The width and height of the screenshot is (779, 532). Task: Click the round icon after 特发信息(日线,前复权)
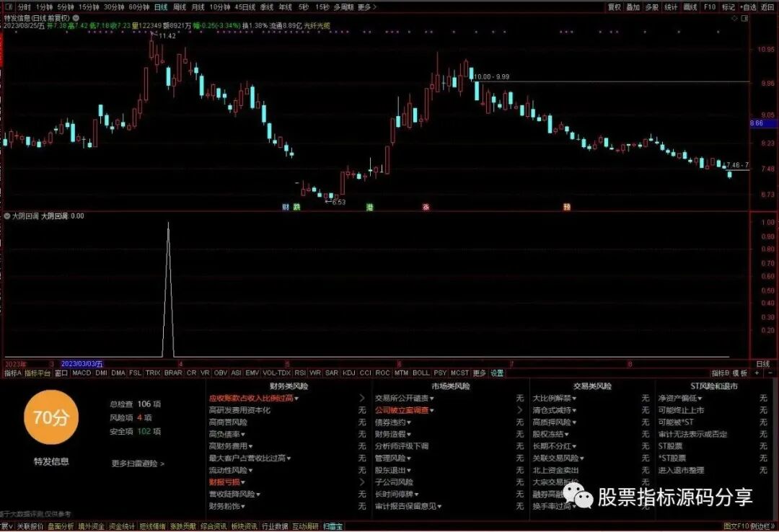click(76, 18)
